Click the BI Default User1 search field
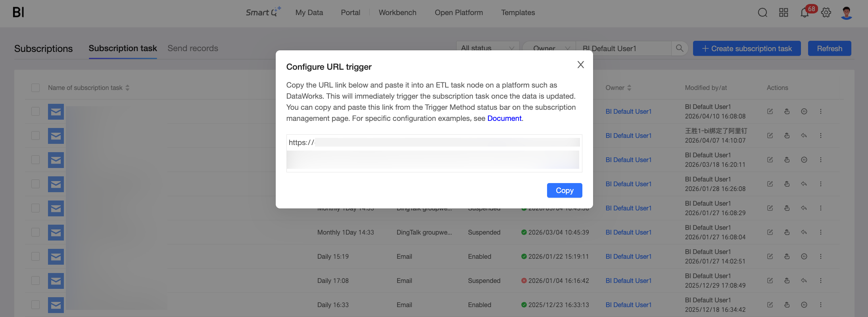868x317 pixels. (x=623, y=48)
